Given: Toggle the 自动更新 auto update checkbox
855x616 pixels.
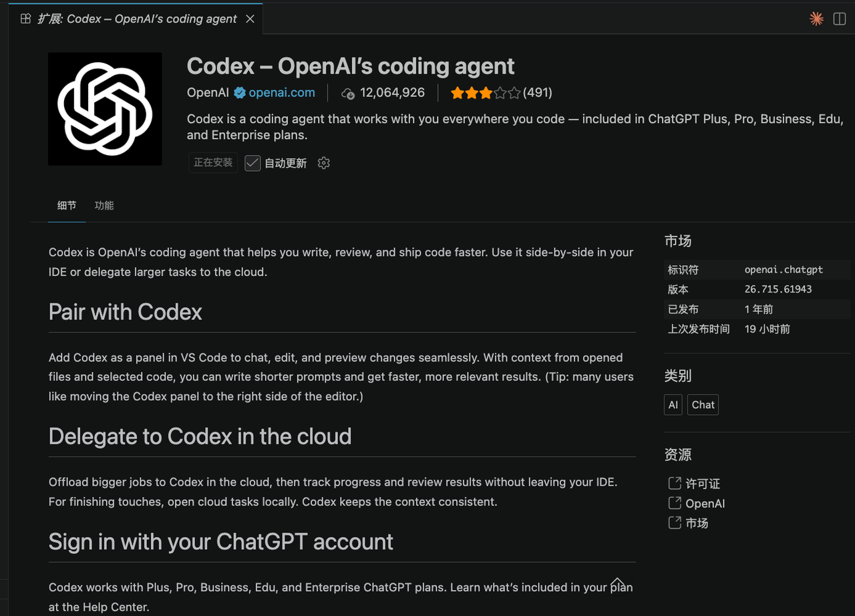Looking at the screenshot, I should point(252,163).
